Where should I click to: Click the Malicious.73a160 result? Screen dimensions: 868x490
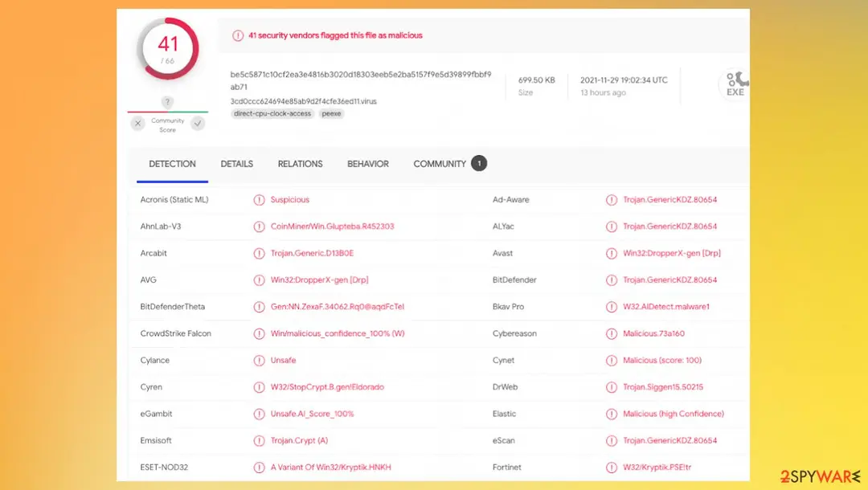coord(653,333)
